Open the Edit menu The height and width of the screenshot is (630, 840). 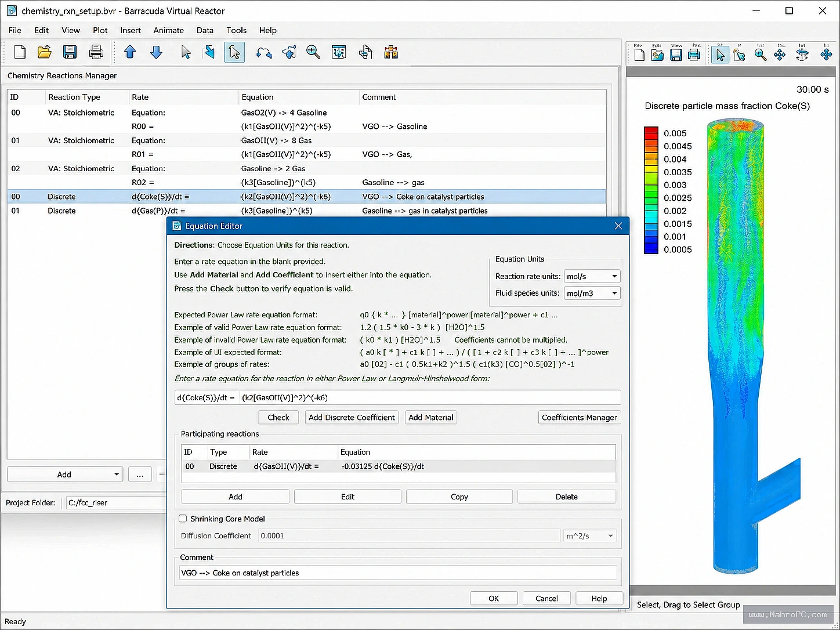41,30
